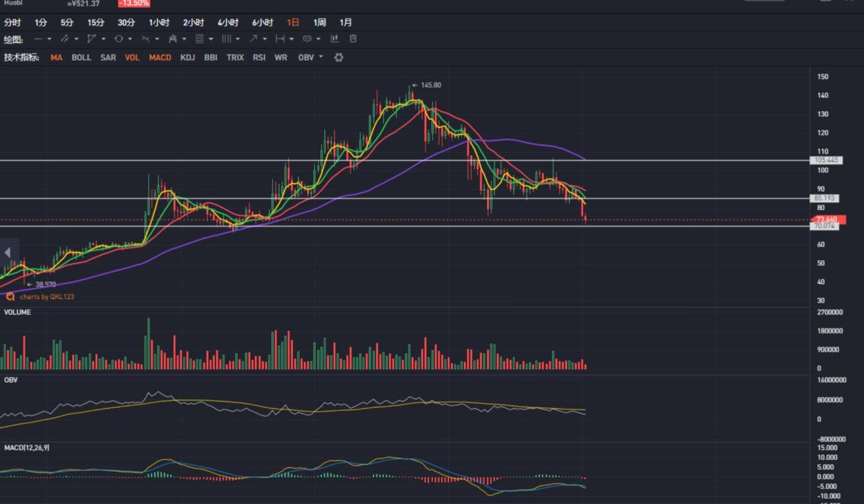Select the text annotation bubble tool
The image size is (864, 504).
click(307, 39)
